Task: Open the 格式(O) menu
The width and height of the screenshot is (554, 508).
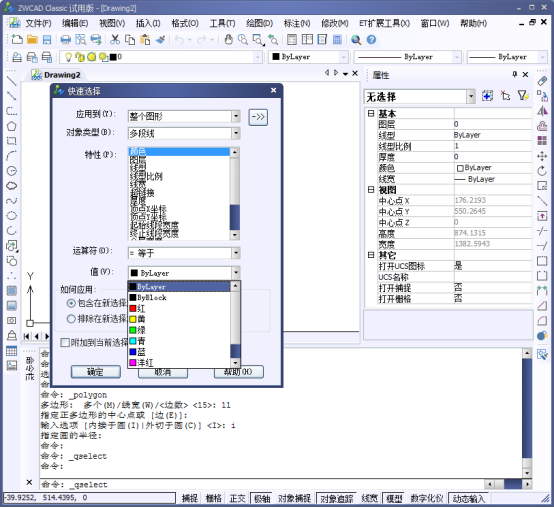Action: (x=184, y=23)
